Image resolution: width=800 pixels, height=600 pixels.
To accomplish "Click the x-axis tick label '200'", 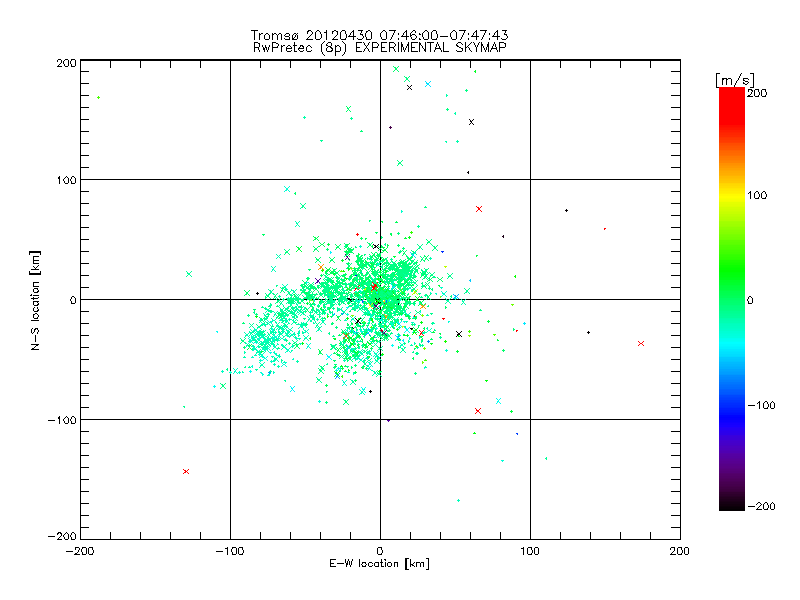I will coord(680,551).
